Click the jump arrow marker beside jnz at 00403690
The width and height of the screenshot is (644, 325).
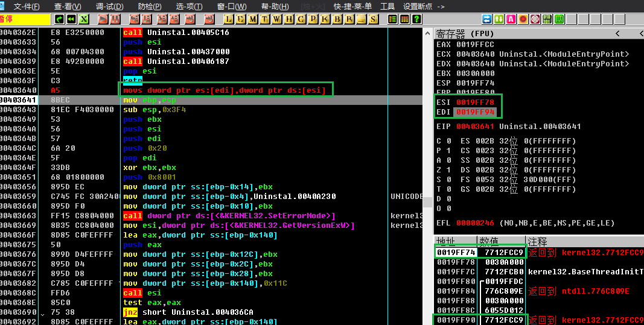point(42,313)
